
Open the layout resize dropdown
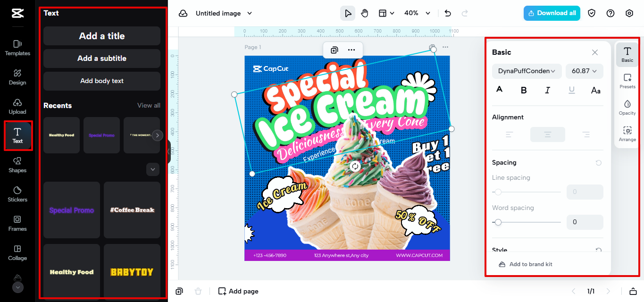click(x=386, y=13)
